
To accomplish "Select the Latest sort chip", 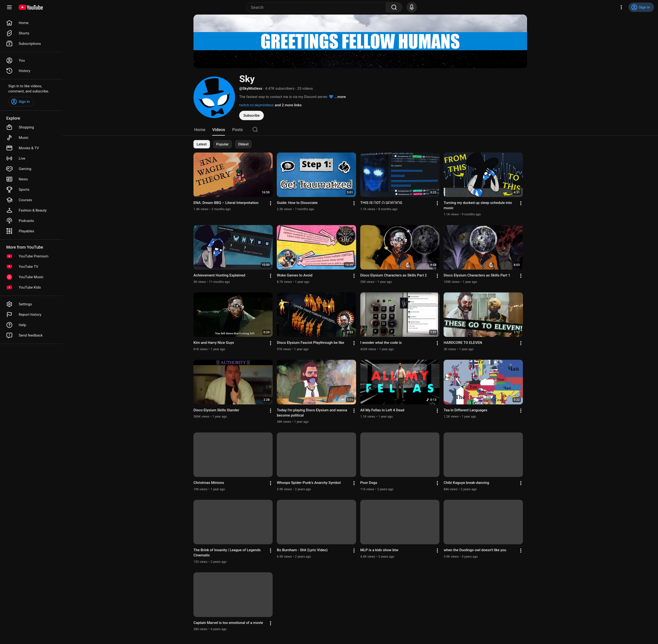I will pyautogui.click(x=201, y=144).
